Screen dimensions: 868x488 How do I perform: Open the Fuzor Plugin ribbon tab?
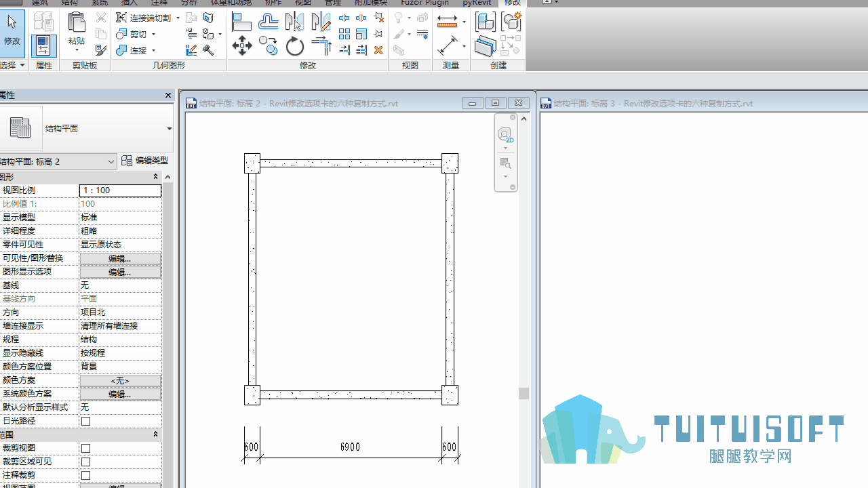pos(425,3)
